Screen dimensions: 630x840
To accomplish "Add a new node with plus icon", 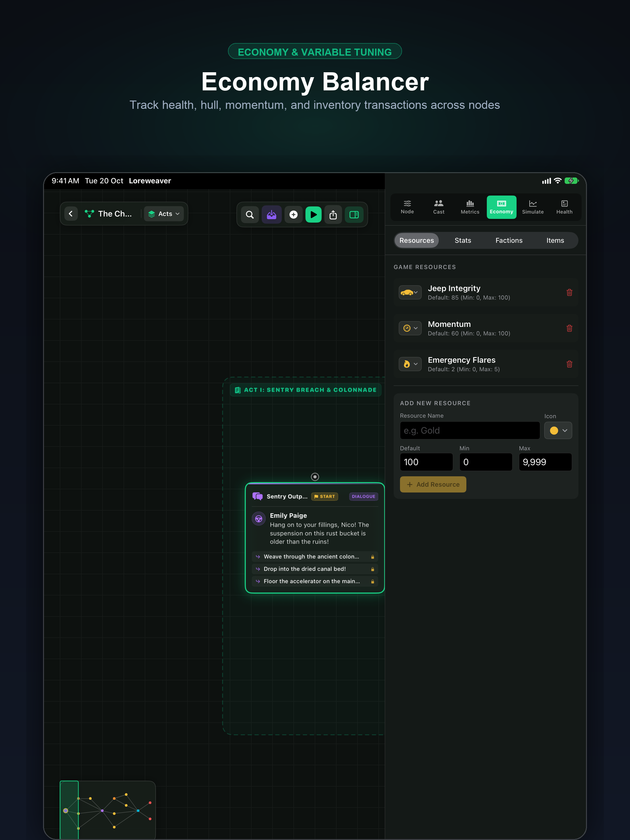I will 293,215.
